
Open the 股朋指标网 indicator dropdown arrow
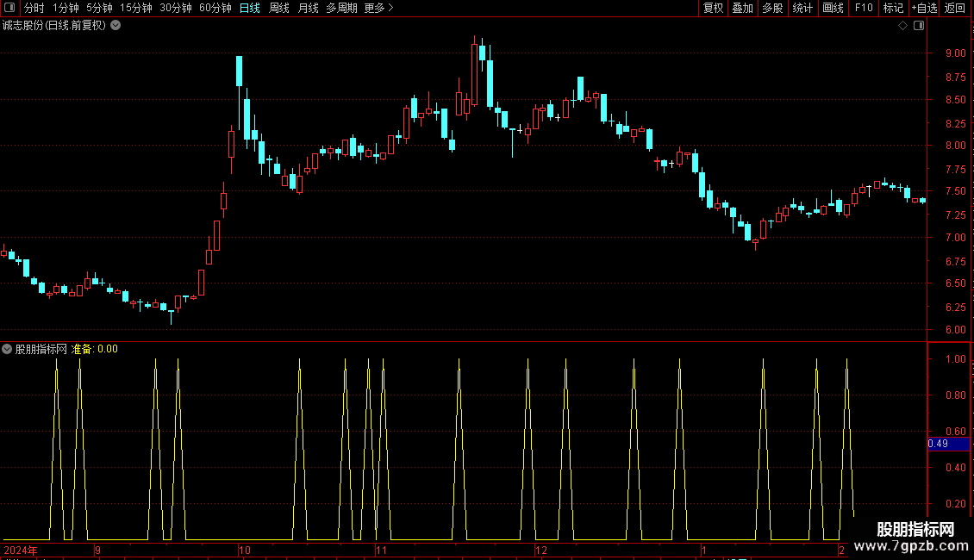[x=7, y=349]
